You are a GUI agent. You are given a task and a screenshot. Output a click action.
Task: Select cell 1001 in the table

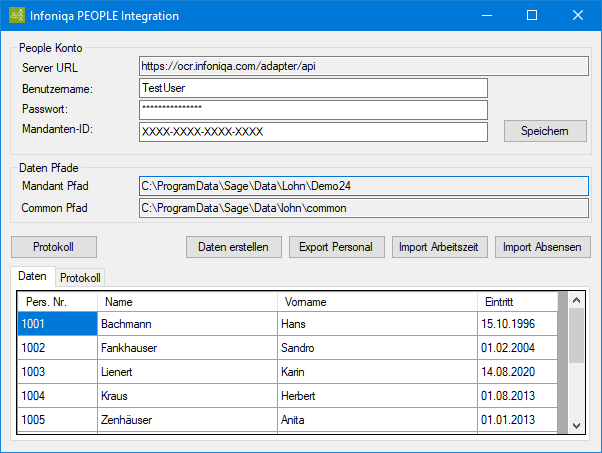click(x=58, y=324)
